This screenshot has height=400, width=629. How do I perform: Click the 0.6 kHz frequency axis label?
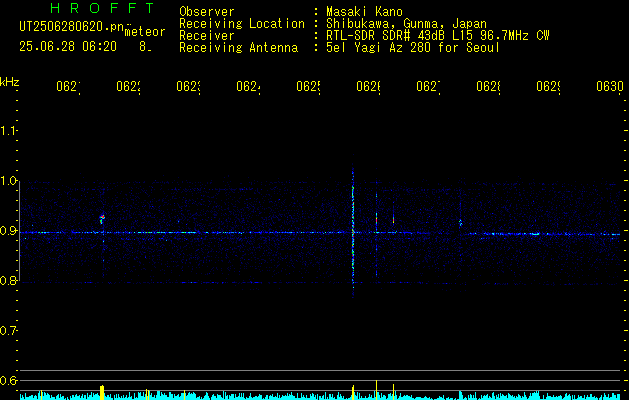[x=8, y=380]
